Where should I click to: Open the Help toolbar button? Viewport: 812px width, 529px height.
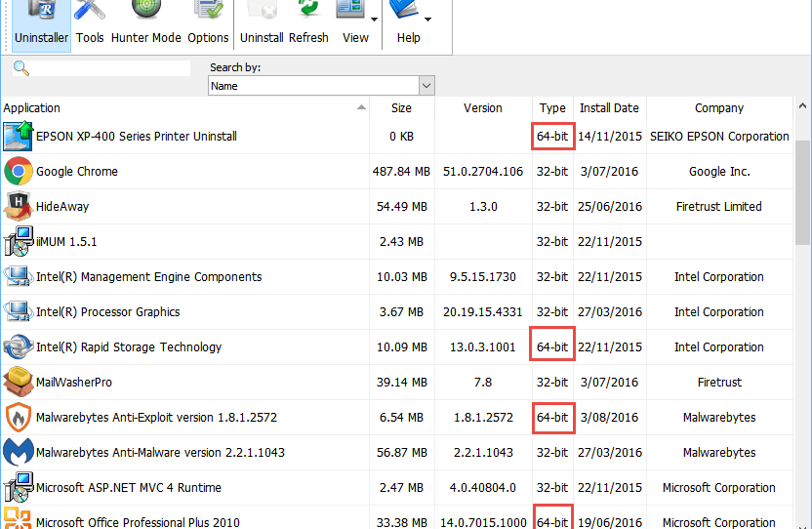(x=408, y=23)
